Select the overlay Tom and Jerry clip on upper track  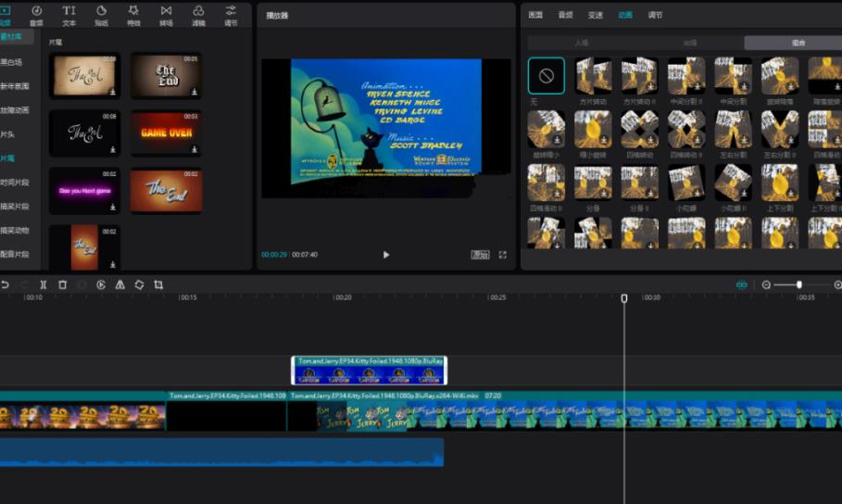coord(369,371)
